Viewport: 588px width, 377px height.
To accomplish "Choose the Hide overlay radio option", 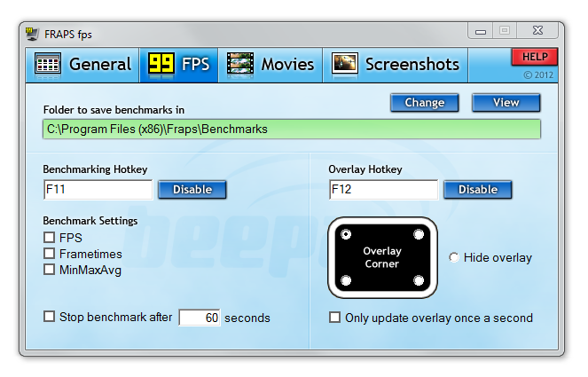I will 454,258.
